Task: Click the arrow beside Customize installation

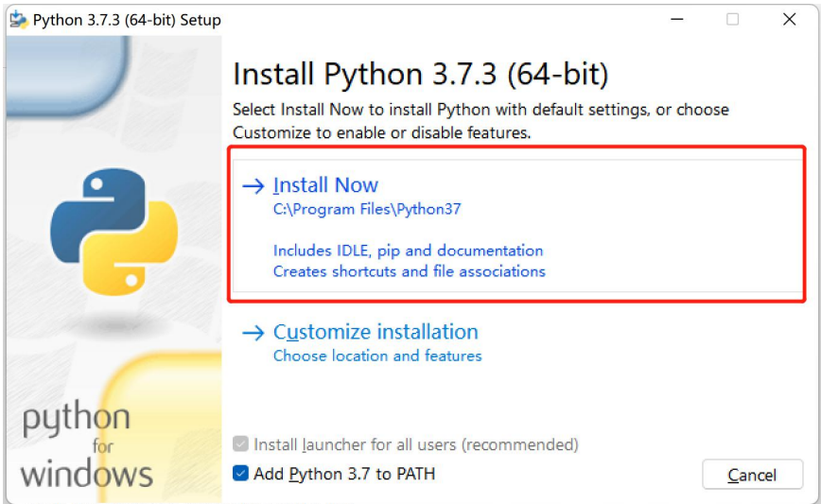Action: click(x=253, y=332)
